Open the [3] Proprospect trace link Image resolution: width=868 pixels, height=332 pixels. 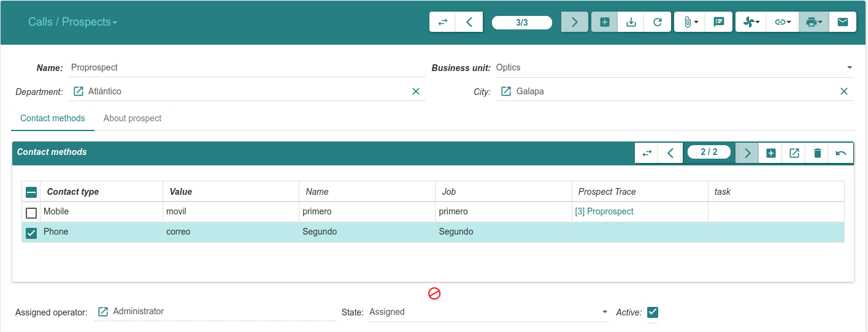pos(604,211)
